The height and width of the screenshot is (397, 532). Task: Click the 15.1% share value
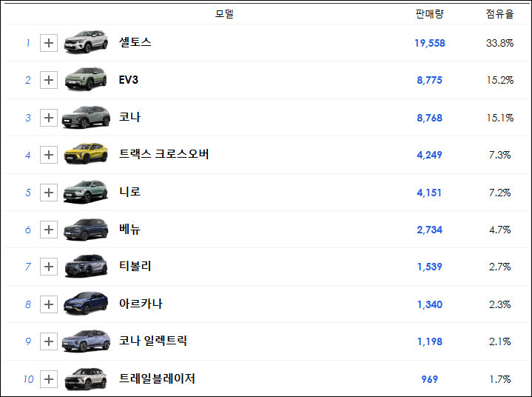point(499,118)
